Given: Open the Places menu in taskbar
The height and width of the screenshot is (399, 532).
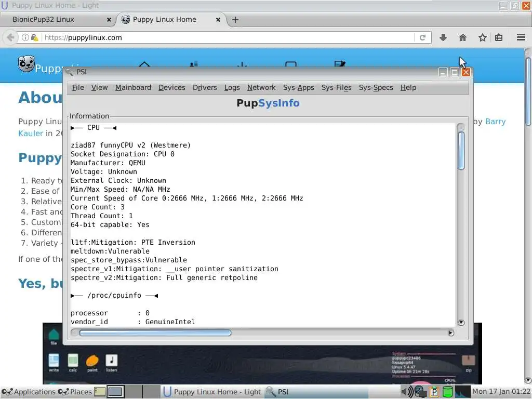Looking at the screenshot, I should coord(75,392).
